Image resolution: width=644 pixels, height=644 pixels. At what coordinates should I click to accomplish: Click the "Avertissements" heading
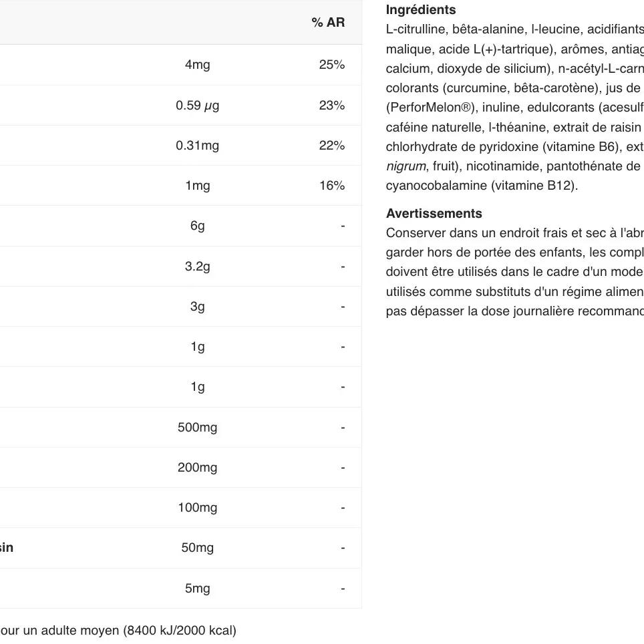[x=434, y=214]
